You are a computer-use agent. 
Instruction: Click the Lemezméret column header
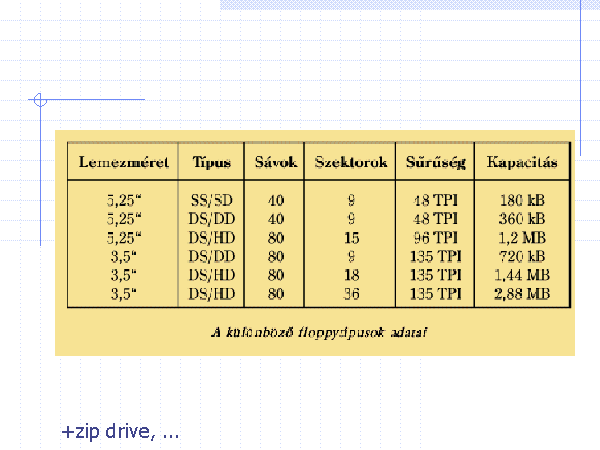[x=123, y=162]
